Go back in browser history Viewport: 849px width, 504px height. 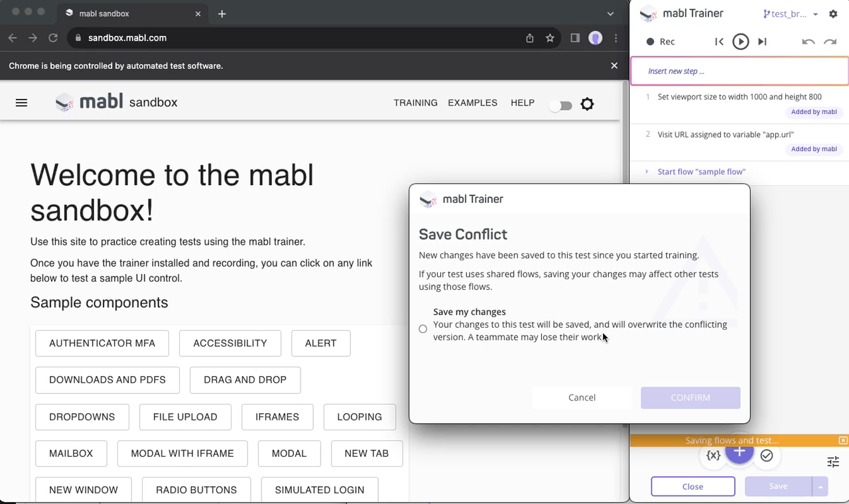click(13, 38)
